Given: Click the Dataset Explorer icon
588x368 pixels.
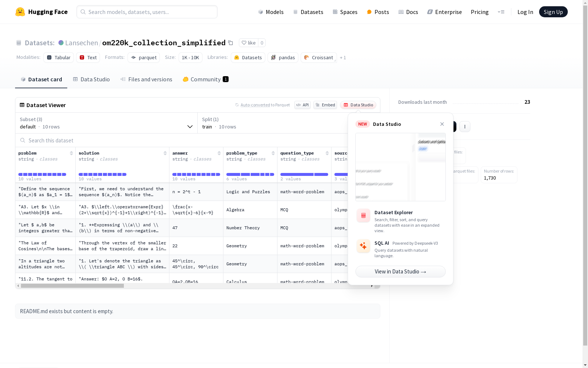Looking at the screenshot, I should pyautogui.click(x=363, y=216).
